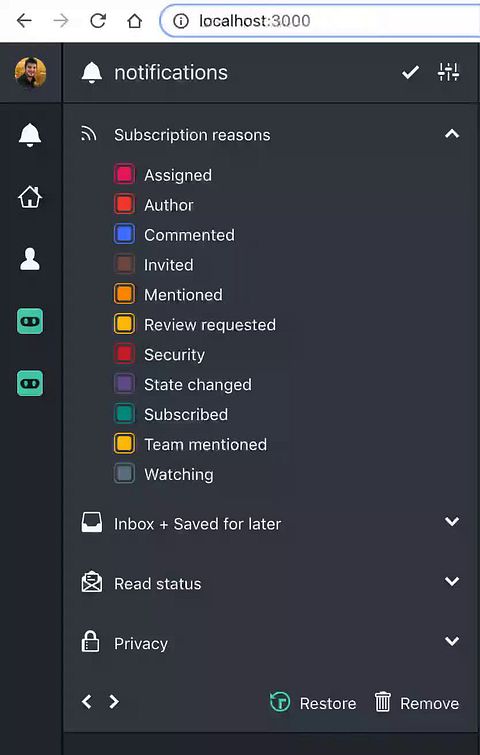This screenshot has height=755, width=480.
Task: Open the home feed sidebar icon
Action: (30, 197)
